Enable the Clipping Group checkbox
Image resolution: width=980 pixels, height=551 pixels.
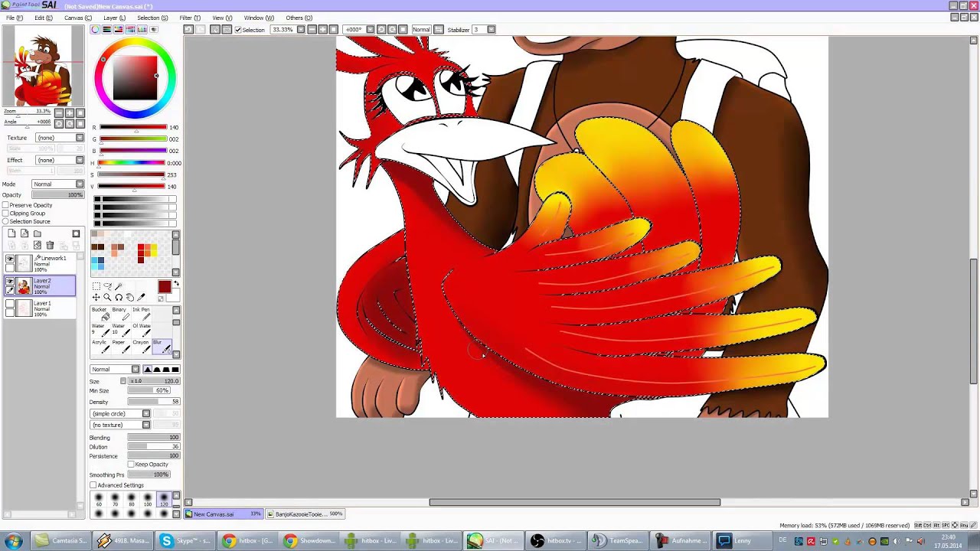5,214
